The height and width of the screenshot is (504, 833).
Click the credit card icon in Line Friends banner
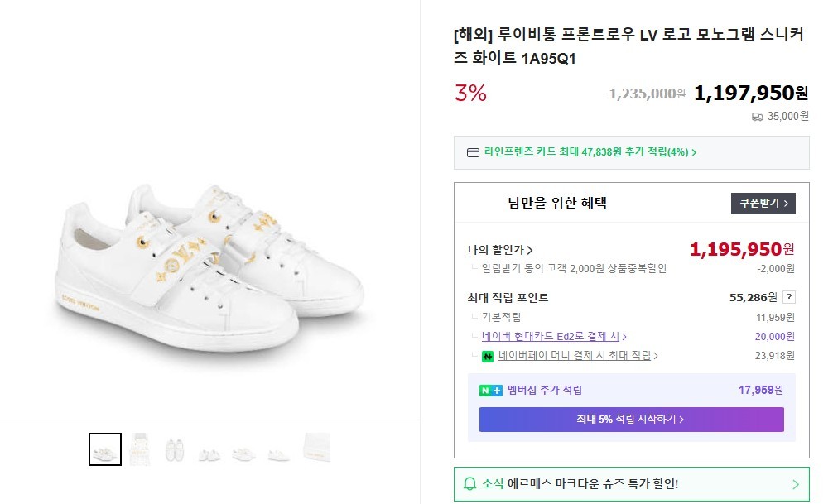[474, 152]
